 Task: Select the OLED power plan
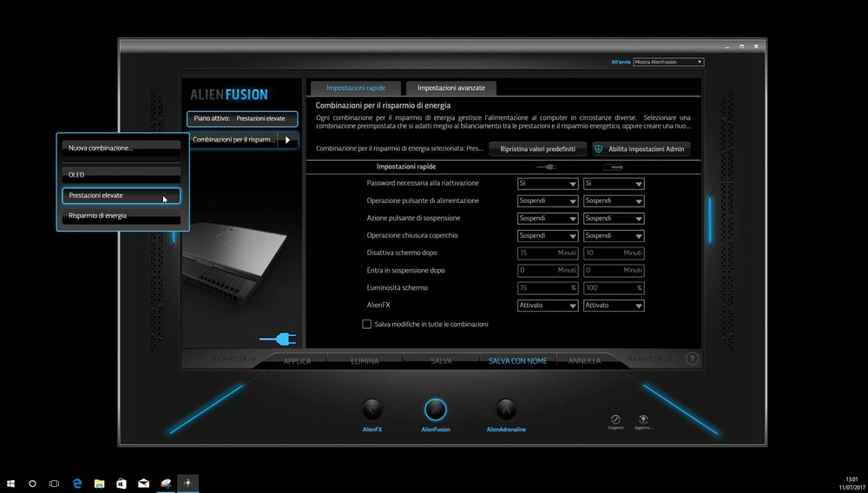point(122,174)
